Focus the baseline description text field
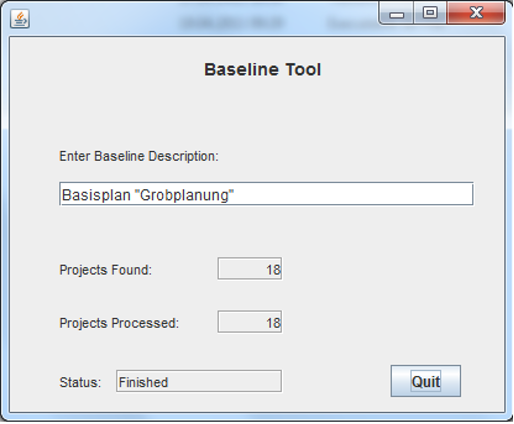514x424 pixels. point(266,194)
